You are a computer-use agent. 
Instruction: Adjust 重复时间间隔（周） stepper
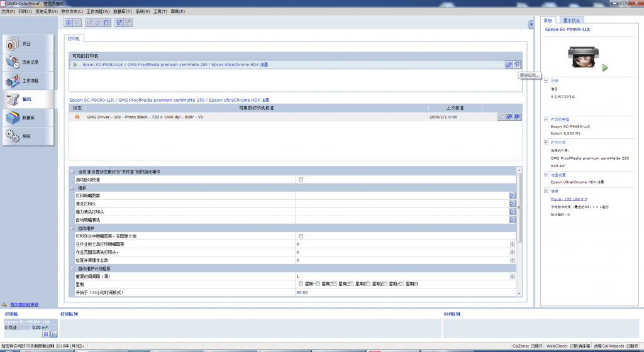click(x=512, y=277)
